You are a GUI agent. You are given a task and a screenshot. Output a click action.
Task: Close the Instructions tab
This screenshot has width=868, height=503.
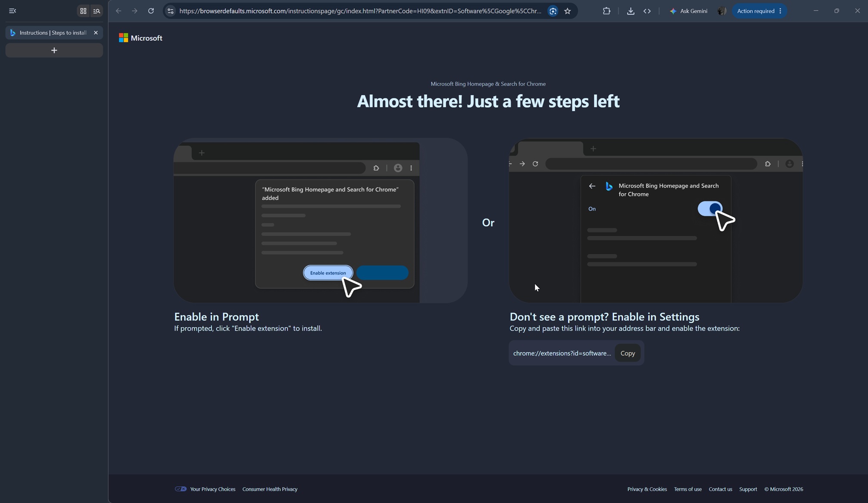pyautogui.click(x=96, y=33)
